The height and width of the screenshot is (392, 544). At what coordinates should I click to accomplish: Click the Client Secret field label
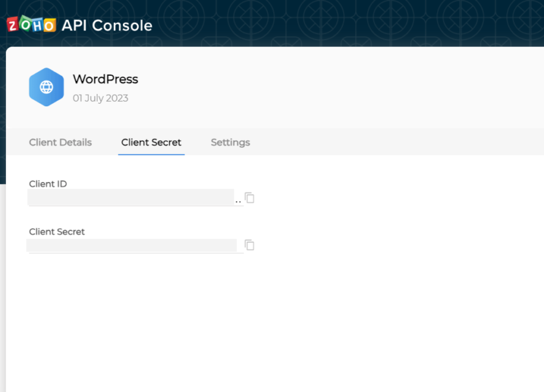57,231
